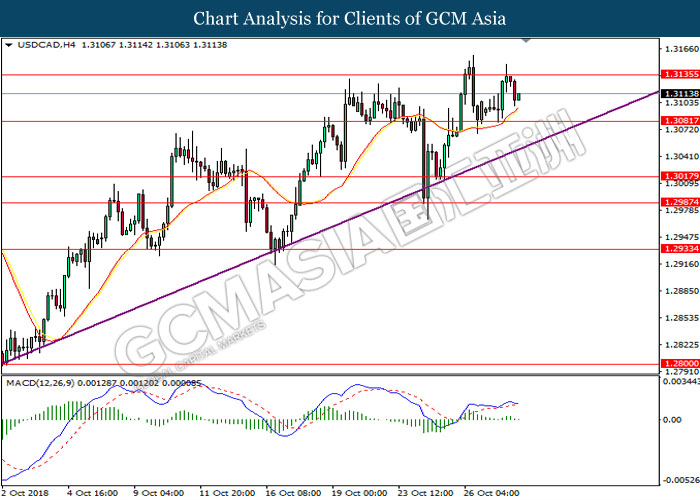The height and width of the screenshot is (500, 700).
Task: Click the 2 Oct 2018 date label
Action: [x=26, y=493]
